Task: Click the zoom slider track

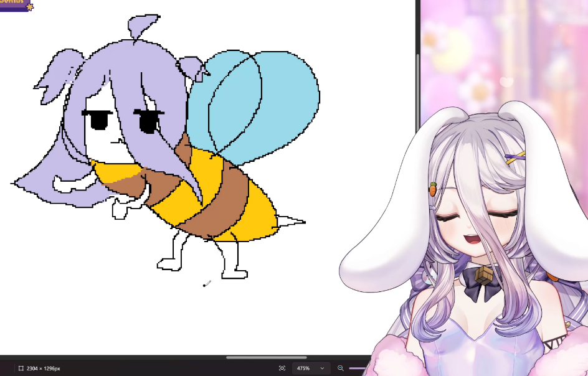Action: pyautogui.click(x=358, y=368)
